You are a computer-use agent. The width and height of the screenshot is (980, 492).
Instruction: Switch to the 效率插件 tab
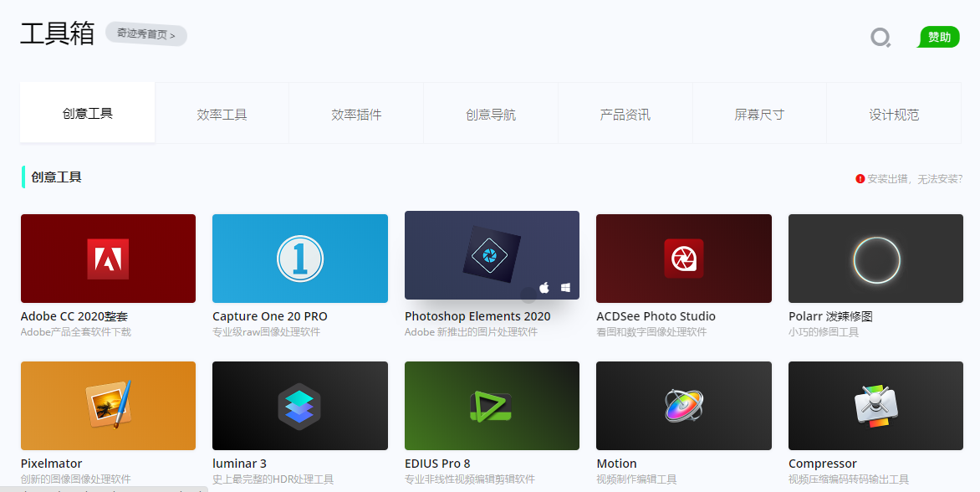(356, 114)
